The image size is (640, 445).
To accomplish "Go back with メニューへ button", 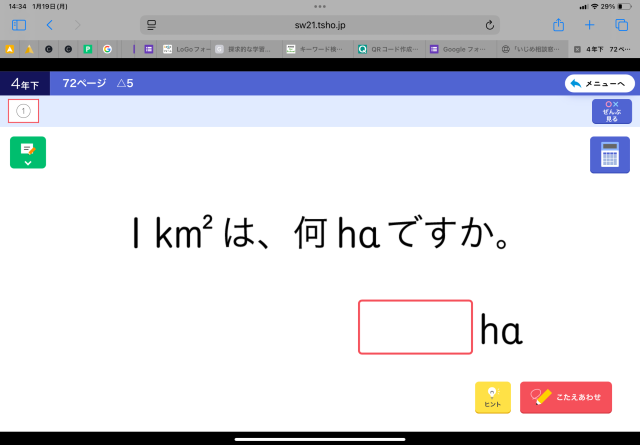I will [x=598, y=84].
